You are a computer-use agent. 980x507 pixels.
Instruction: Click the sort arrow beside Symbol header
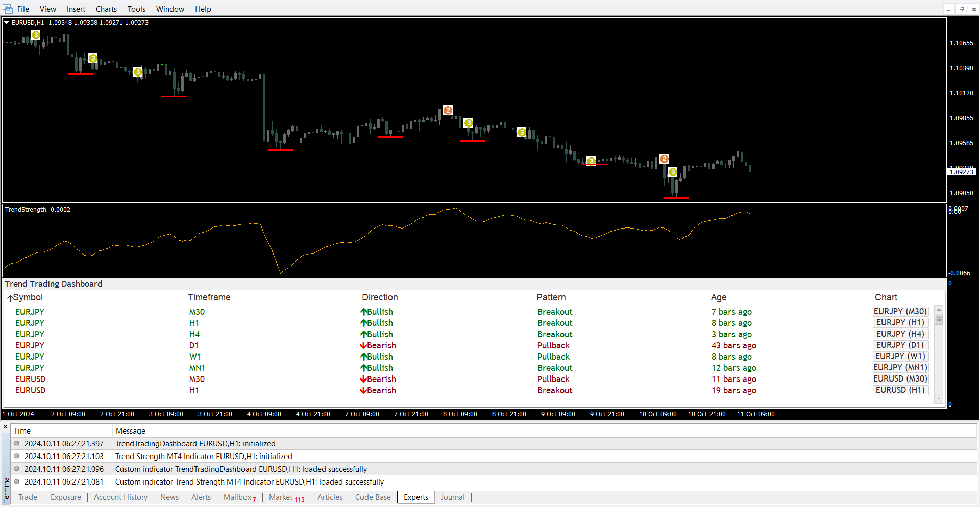[x=10, y=298]
